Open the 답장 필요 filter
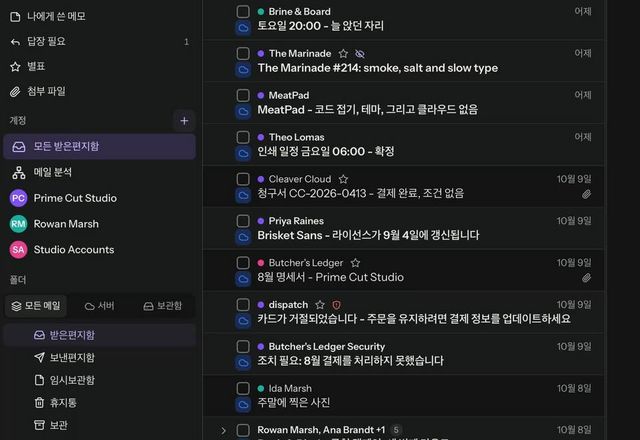This screenshot has width=640, height=440. 98,42
